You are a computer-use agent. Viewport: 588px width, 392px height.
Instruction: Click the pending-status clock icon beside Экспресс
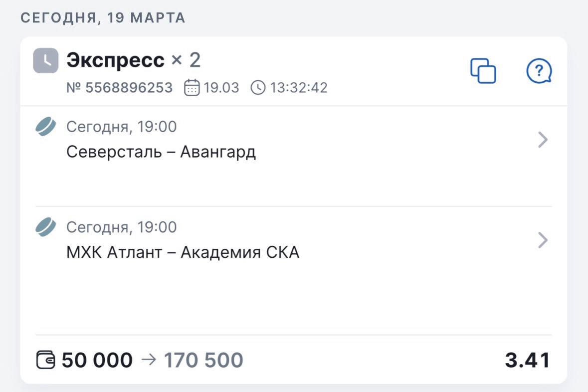click(x=45, y=61)
